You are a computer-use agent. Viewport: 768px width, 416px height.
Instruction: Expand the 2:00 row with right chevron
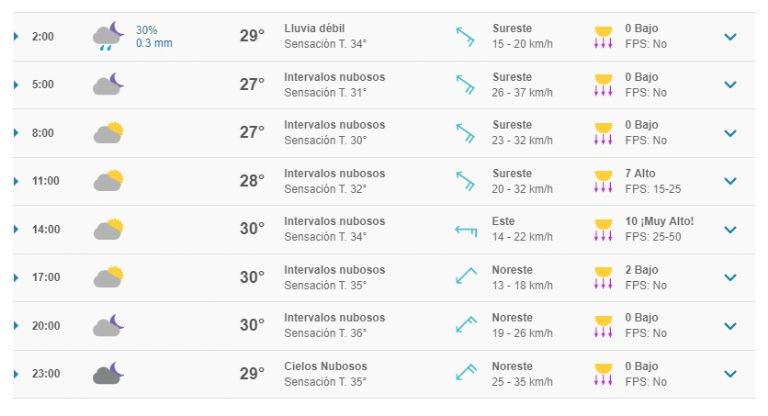coord(730,37)
